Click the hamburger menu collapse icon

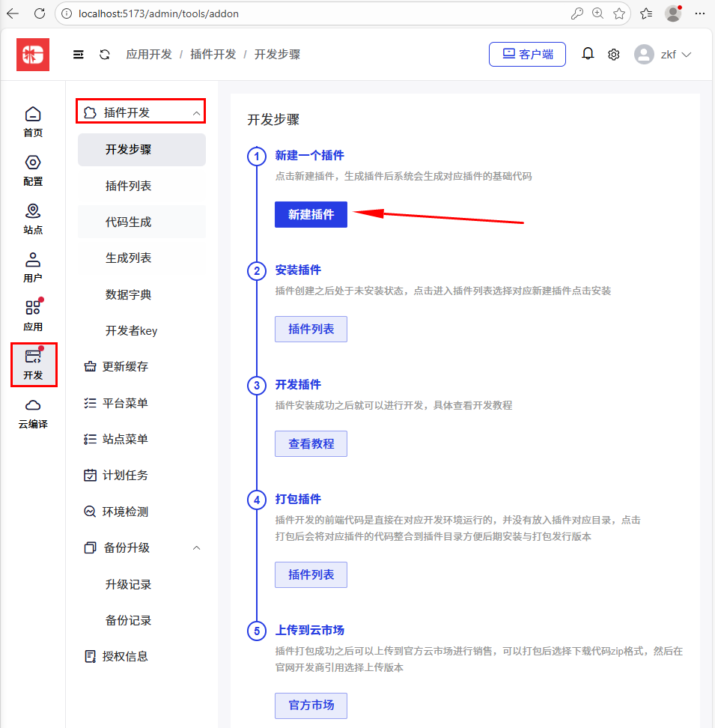(x=79, y=55)
